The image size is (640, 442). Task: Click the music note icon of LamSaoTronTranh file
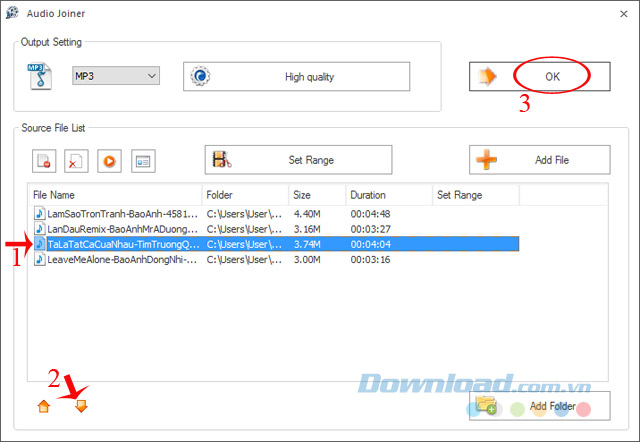pyautogui.click(x=40, y=213)
